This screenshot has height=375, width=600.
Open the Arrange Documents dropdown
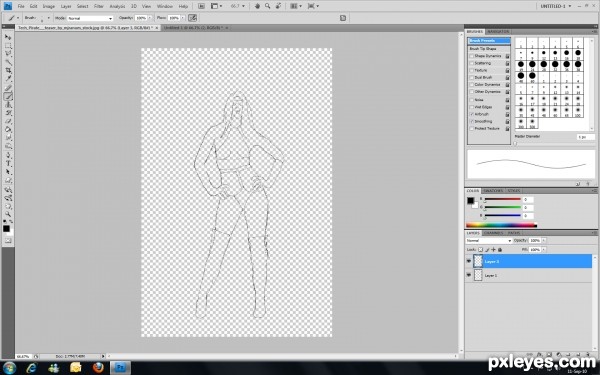point(296,6)
